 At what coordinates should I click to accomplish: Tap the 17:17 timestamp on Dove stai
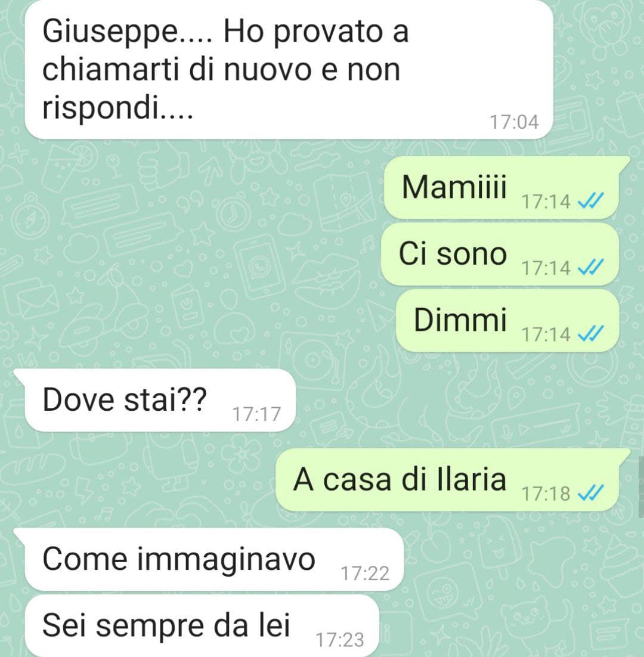(256, 414)
